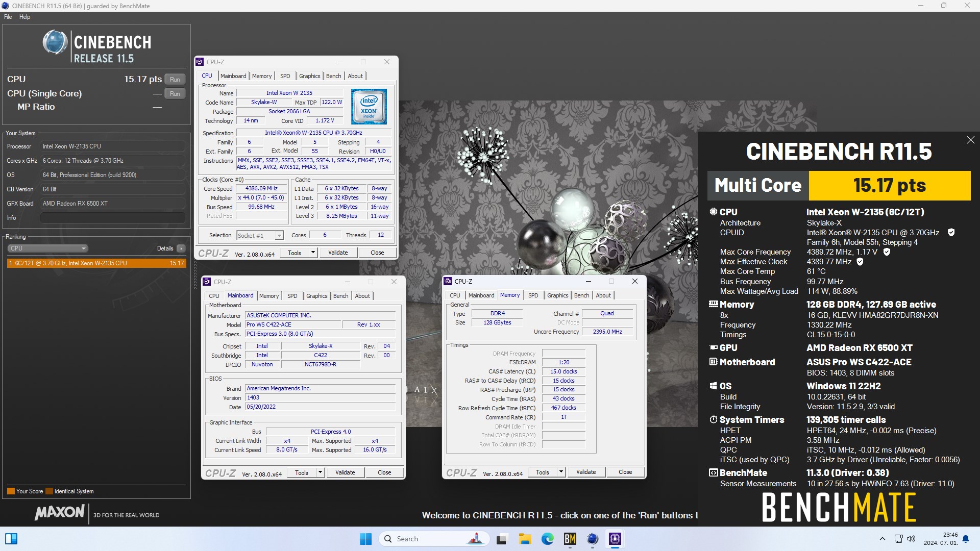Click the Windows Start button on taskbar
Image resolution: width=980 pixels, height=551 pixels.
(x=365, y=539)
